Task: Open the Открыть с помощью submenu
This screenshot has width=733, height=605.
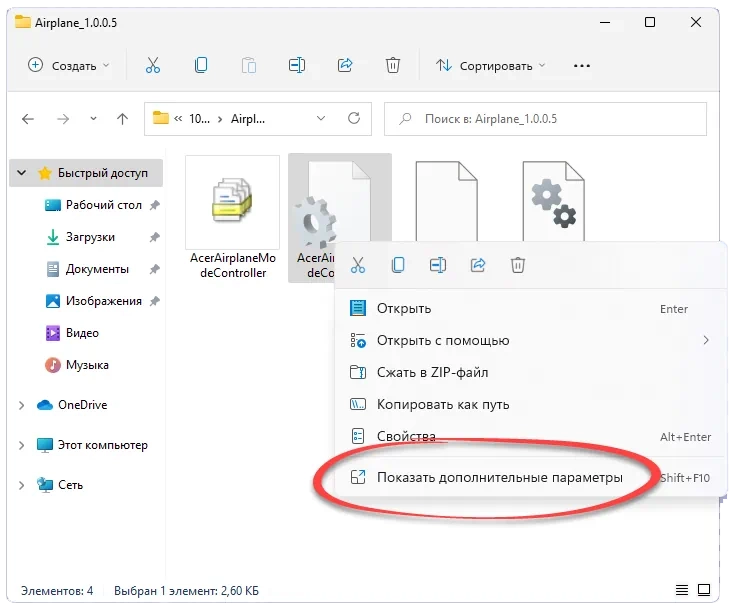Action: pyautogui.click(x=530, y=340)
